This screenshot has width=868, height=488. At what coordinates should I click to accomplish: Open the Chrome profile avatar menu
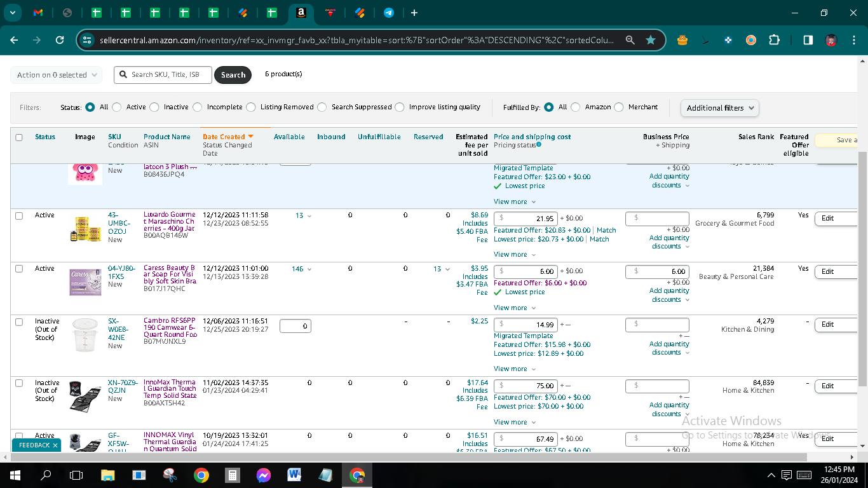[831, 40]
